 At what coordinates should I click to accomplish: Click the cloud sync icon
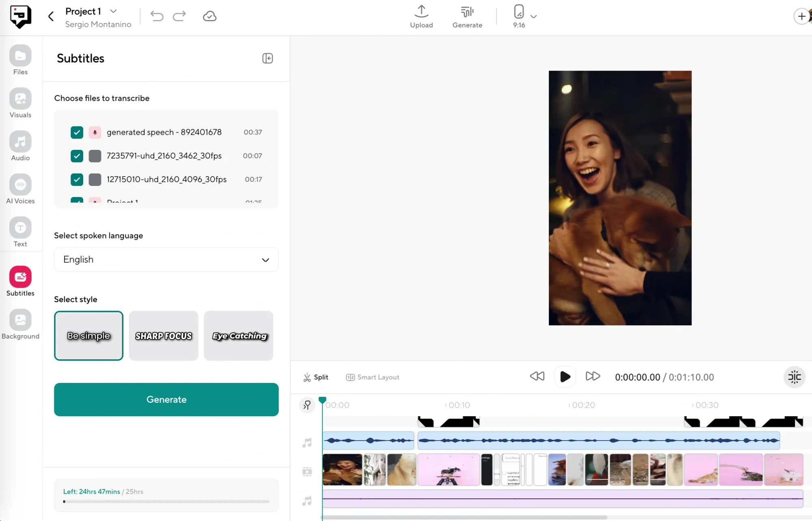pos(209,16)
